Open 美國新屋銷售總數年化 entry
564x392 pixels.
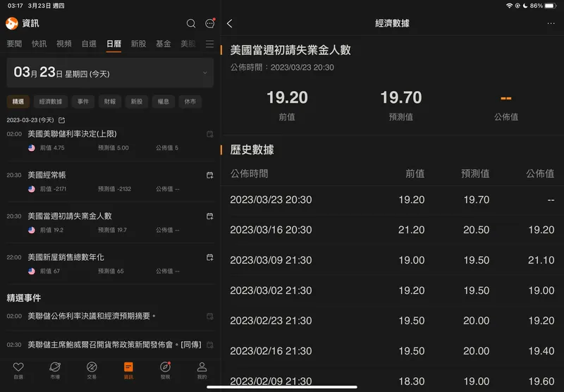(110, 264)
